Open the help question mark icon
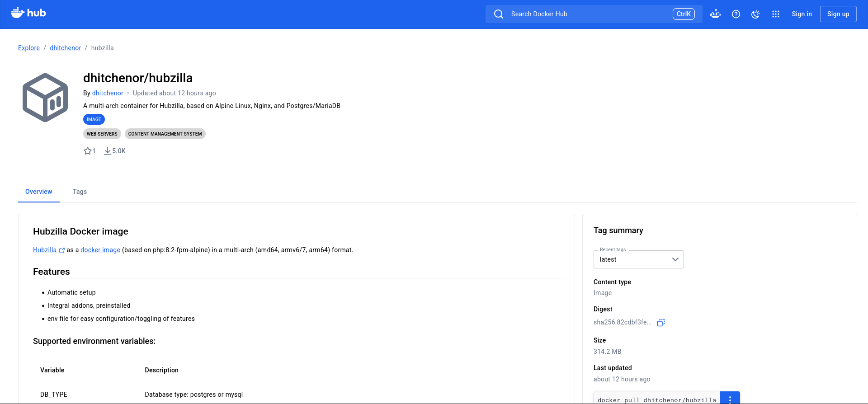This screenshot has height=404, width=868. point(736,14)
